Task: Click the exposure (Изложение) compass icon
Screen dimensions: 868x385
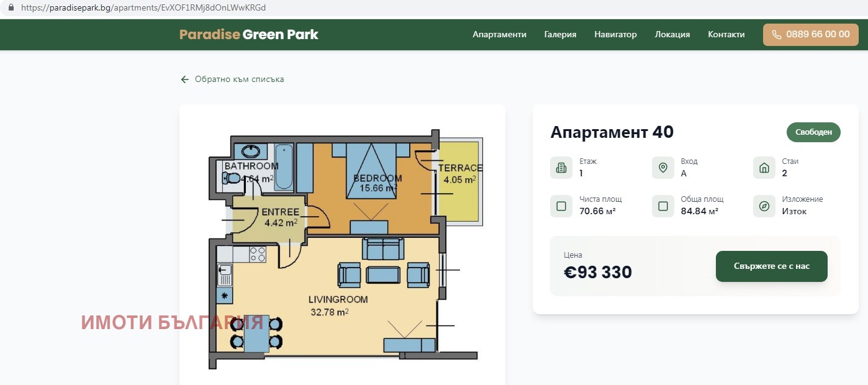Action: click(764, 206)
